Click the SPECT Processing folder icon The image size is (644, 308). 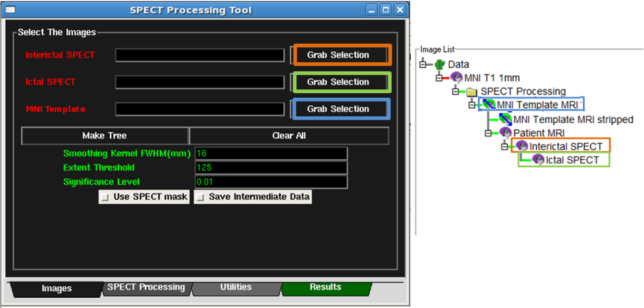473,91
